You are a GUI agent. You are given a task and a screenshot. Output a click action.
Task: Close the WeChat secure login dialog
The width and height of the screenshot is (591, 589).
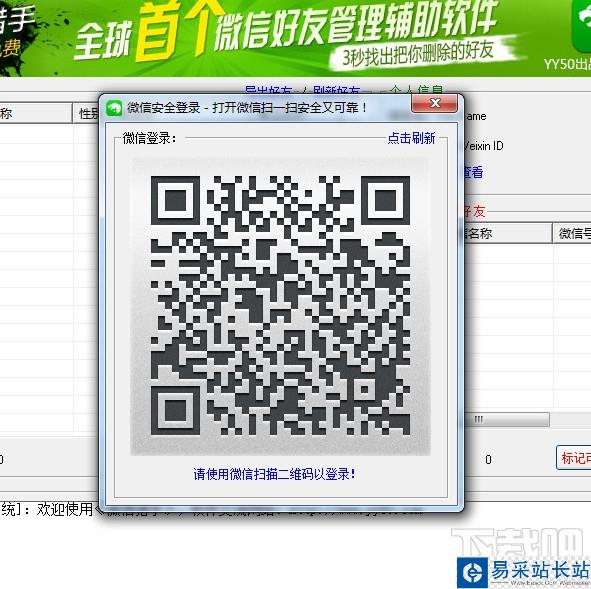click(435, 103)
